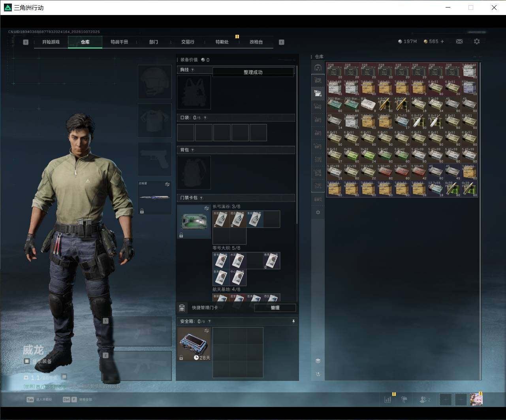
Task: Open the 特勤处 tab
Action: [222, 42]
